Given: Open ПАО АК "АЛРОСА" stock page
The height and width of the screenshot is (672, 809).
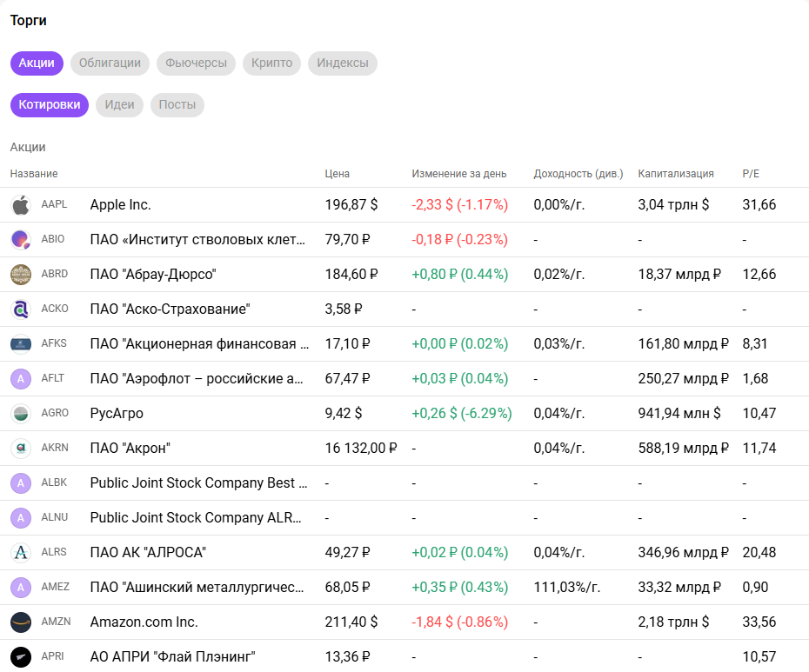Looking at the screenshot, I should click(148, 552).
